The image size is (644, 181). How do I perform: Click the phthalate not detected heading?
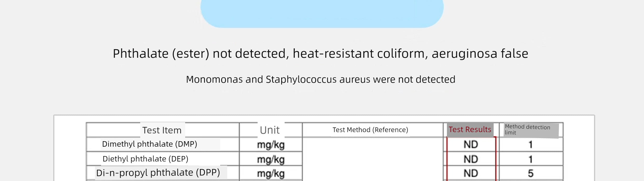tap(320, 54)
